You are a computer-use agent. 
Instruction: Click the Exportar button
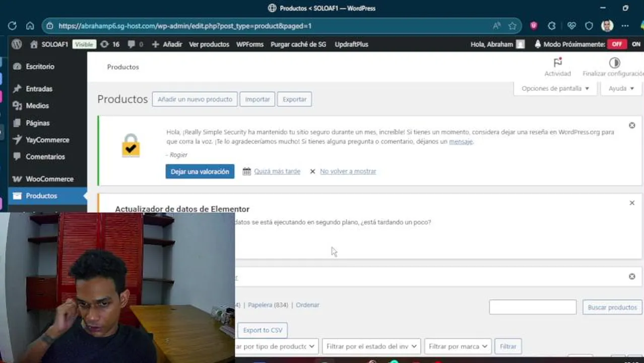click(x=294, y=99)
